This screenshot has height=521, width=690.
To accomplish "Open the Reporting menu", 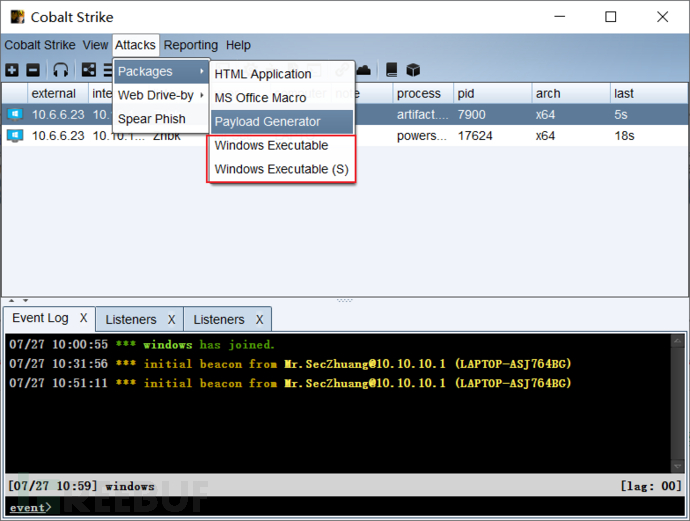I will (x=190, y=45).
